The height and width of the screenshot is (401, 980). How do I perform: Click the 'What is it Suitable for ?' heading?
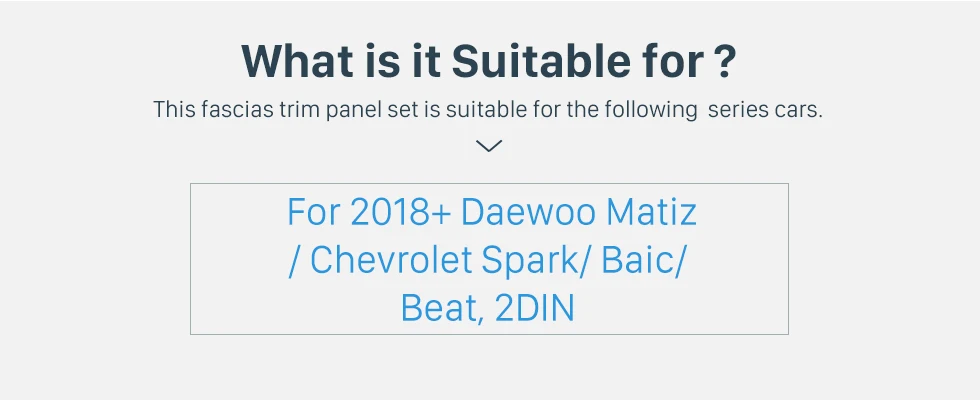489,61
